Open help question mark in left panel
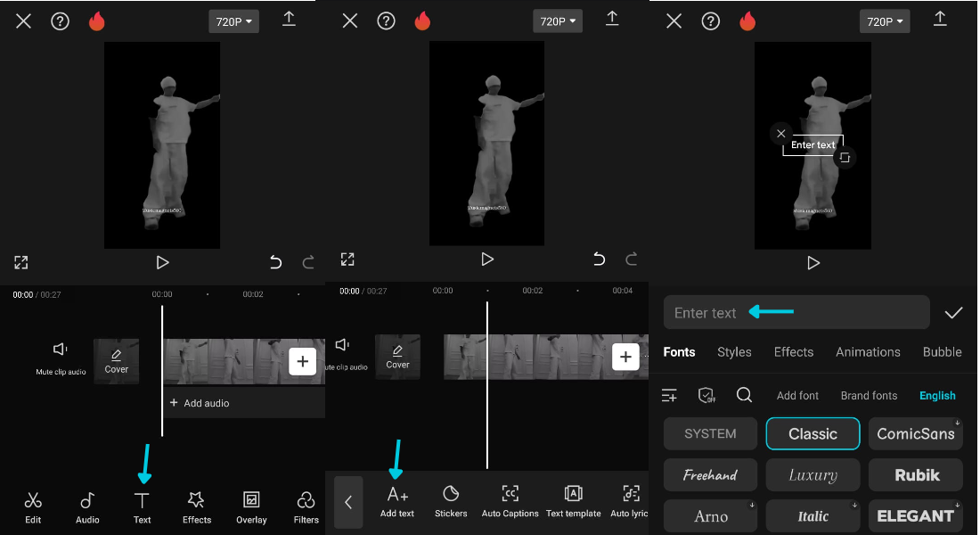Image resolution: width=980 pixels, height=535 pixels. pyautogui.click(x=60, y=21)
